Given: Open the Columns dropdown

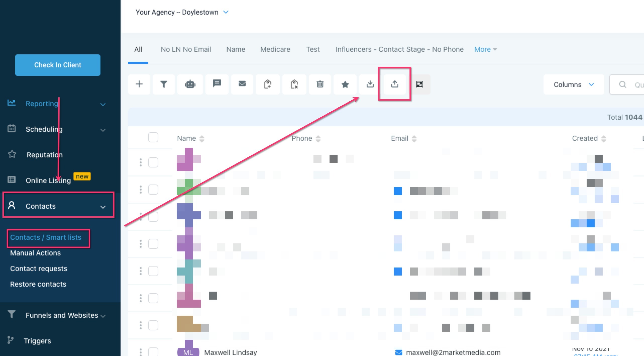Looking at the screenshot, I should tap(574, 85).
